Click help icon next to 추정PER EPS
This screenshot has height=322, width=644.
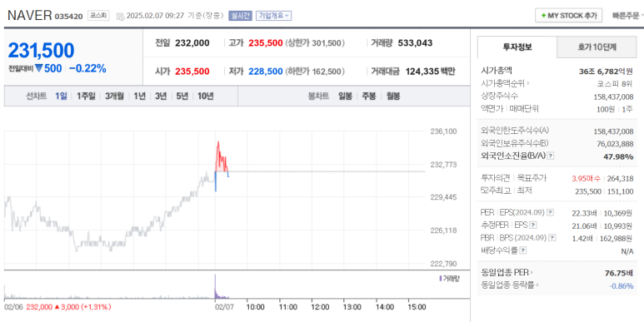(532, 225)
